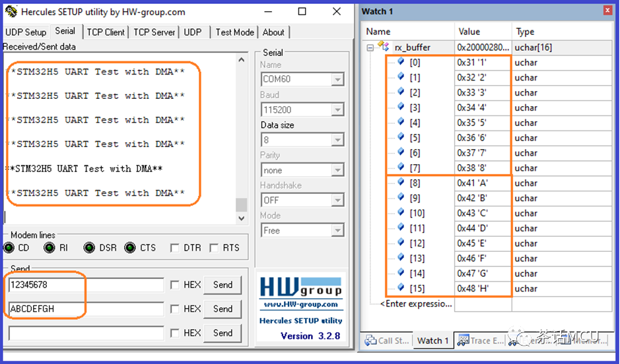Click the member icon for rx_buffer [9]
Image resolution: width=620 pixels, height=364 pixels.
[x=401, y=197]
